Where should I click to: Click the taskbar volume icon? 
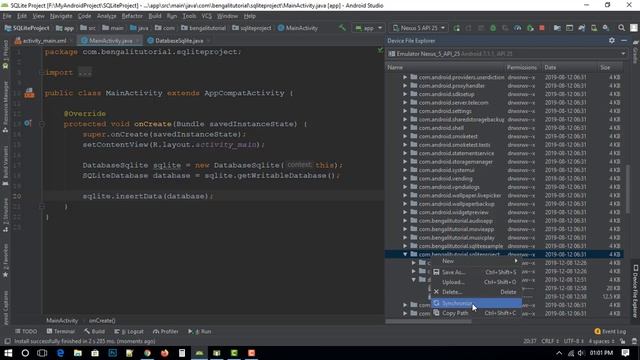click(x=581, y=353)
